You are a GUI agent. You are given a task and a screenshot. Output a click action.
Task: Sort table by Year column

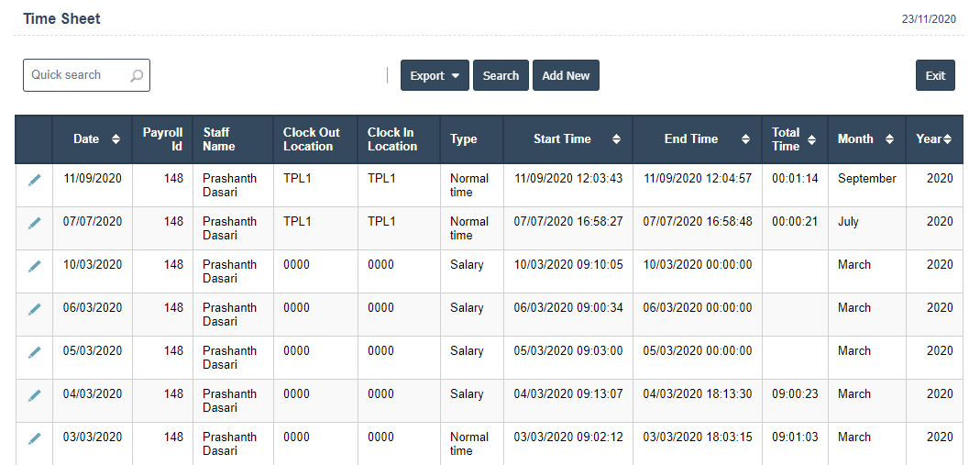coord(947,139)
